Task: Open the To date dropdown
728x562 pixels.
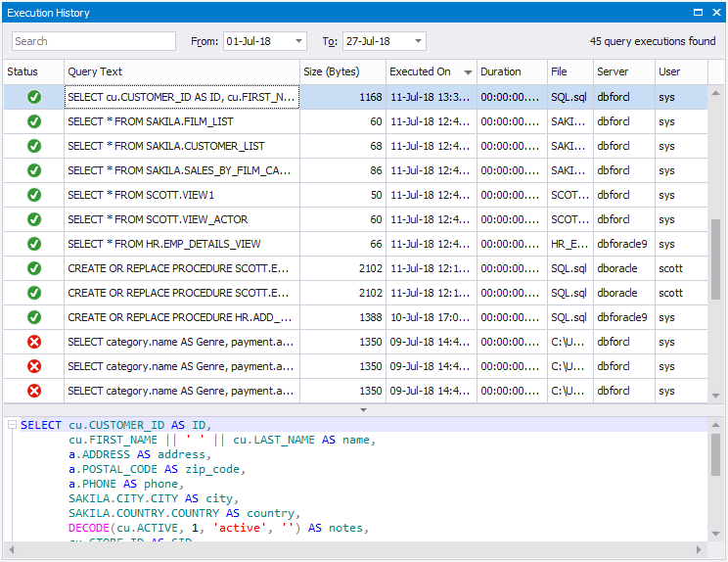Action: [419, 41]
